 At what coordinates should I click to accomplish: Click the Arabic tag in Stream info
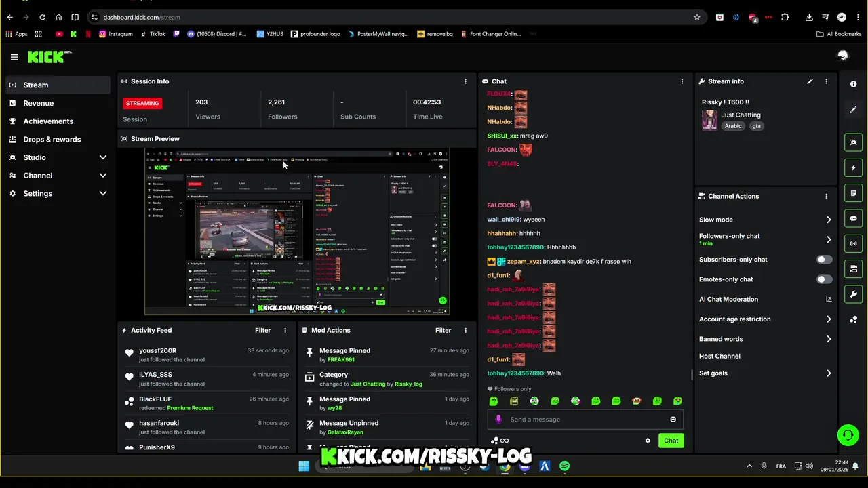[733, 126]
